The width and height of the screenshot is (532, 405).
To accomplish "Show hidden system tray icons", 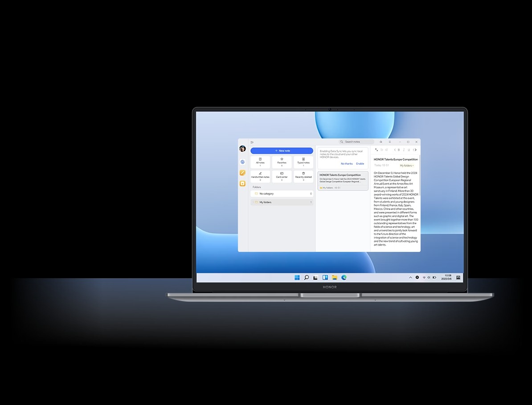I will coord(410,278).
